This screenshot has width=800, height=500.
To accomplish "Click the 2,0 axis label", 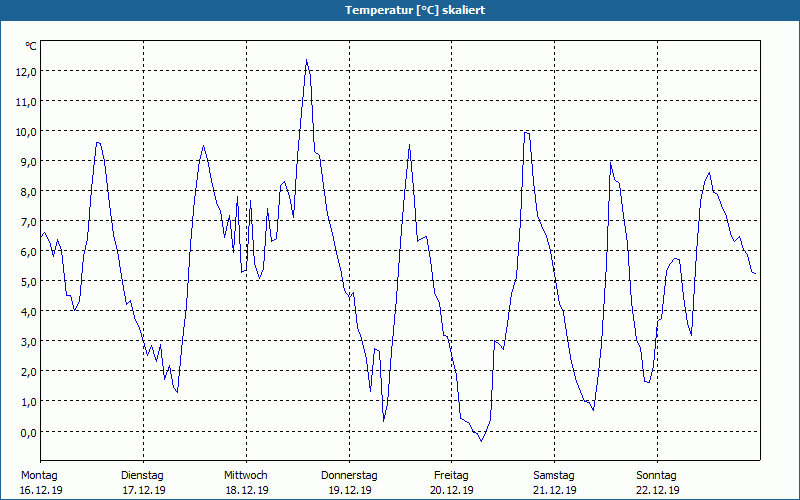I will (28, 372).
